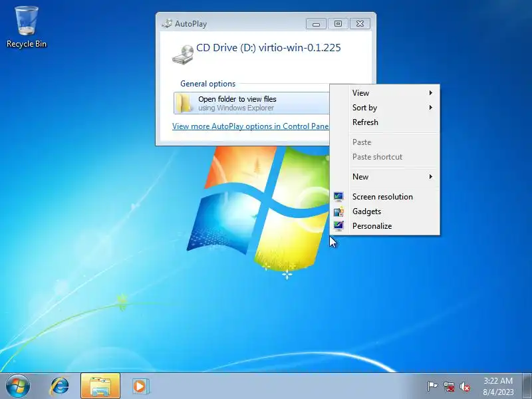Click the muted volume tray icon
The image size is (532, 399).
465,386
